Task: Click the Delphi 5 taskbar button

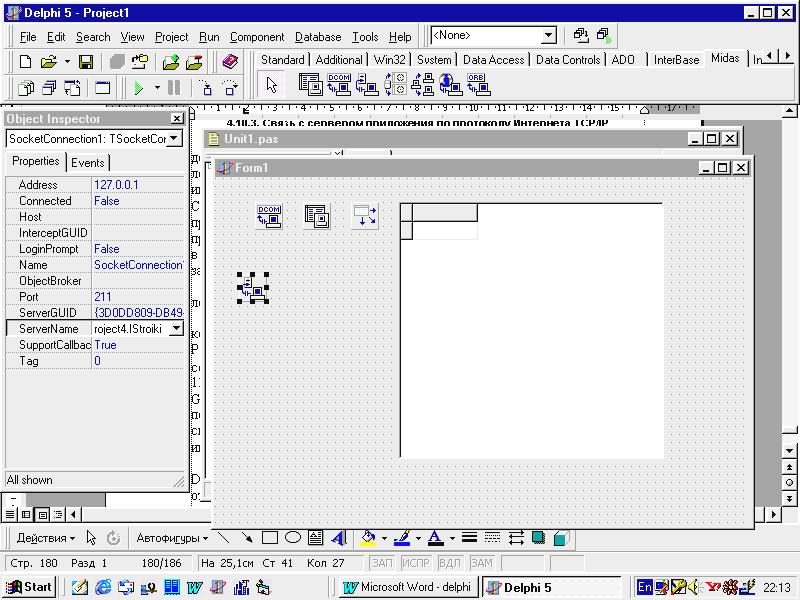Action: tap(552, 587)
